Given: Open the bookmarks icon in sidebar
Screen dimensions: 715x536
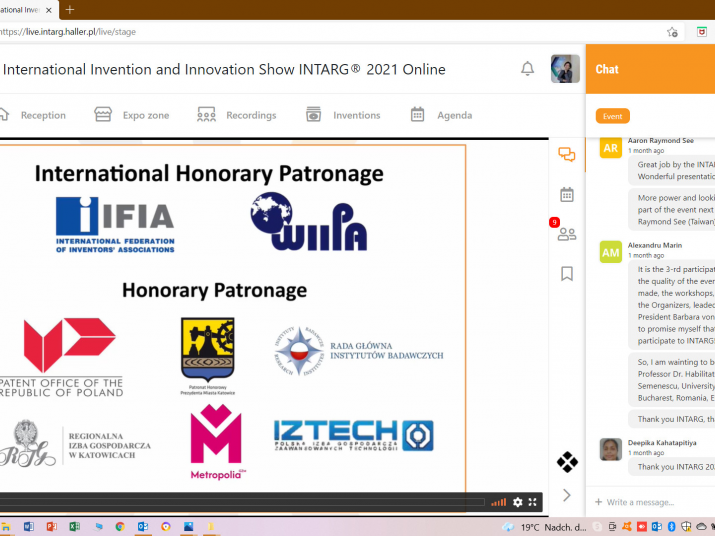Looking at the screenshot, I should click(567, 273).
